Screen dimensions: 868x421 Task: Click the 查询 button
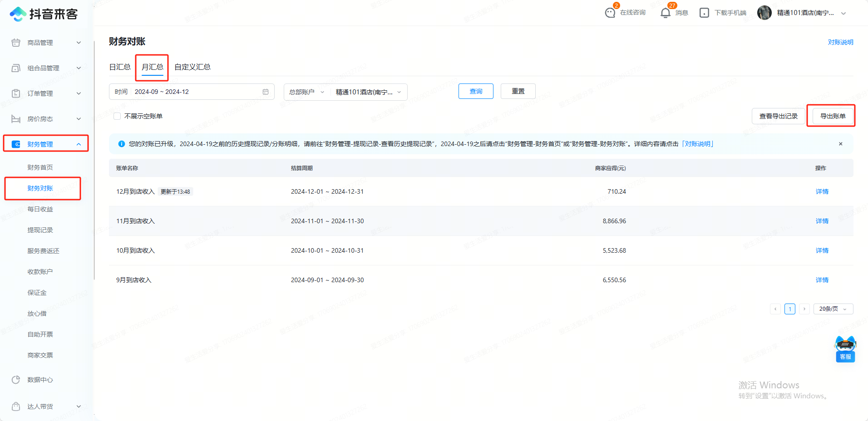coord(476,91)
